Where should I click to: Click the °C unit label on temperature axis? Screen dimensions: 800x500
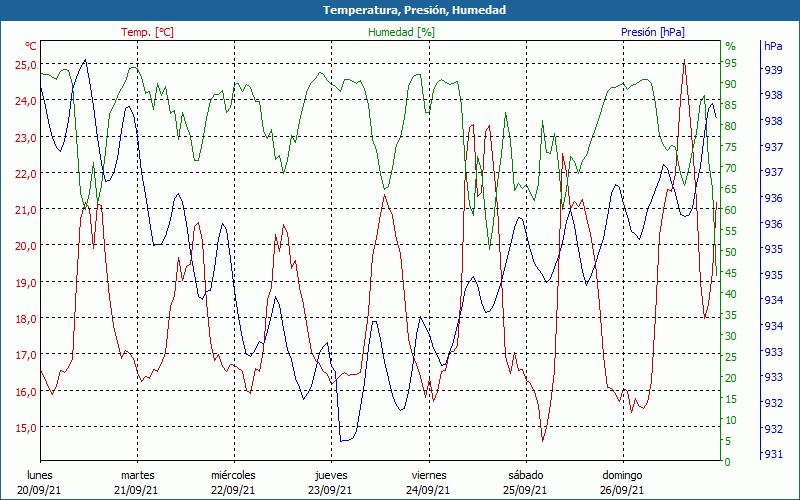point(31,46)
